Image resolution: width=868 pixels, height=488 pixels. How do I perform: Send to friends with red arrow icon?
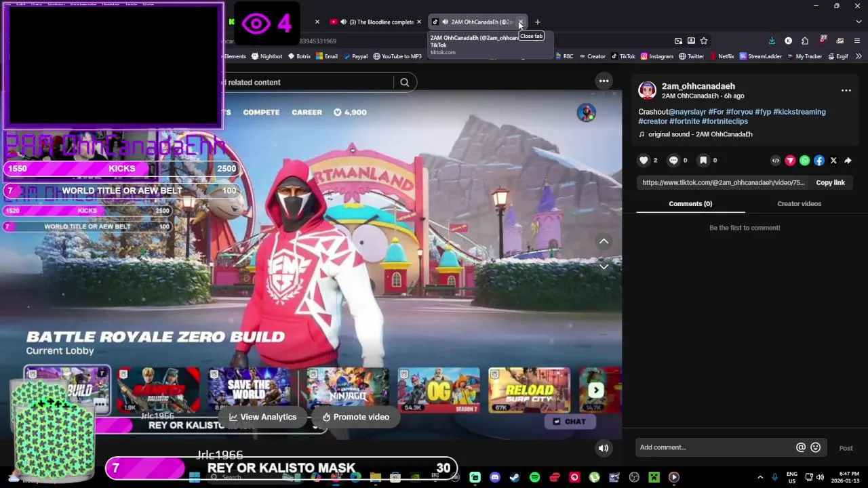coord(790,161)
